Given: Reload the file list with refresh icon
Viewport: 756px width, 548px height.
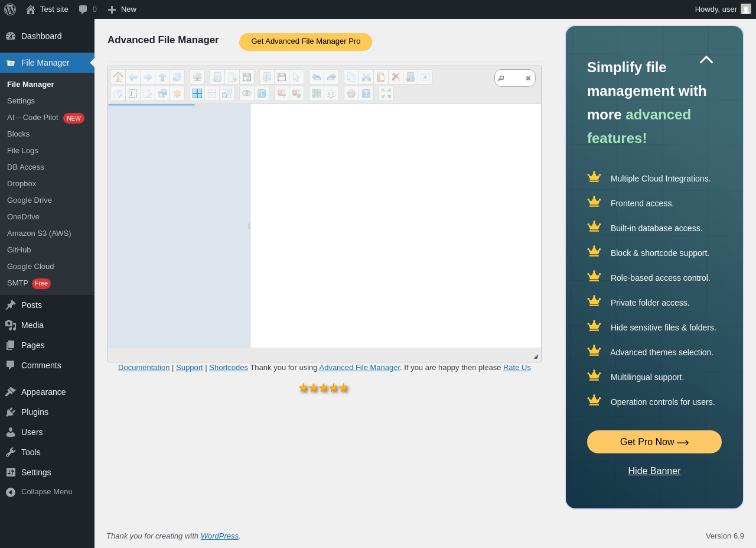Looking at the screenshot, I should click(x=177, y=77).
